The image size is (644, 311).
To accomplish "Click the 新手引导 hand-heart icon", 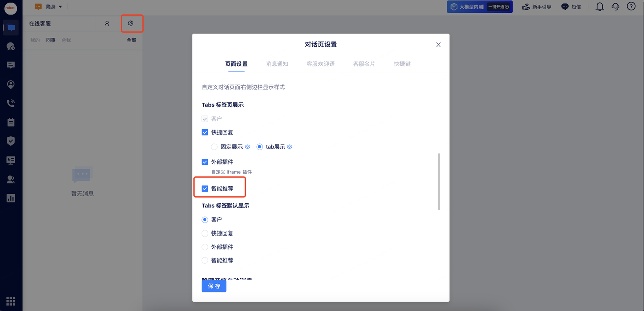I will [526, 7].
